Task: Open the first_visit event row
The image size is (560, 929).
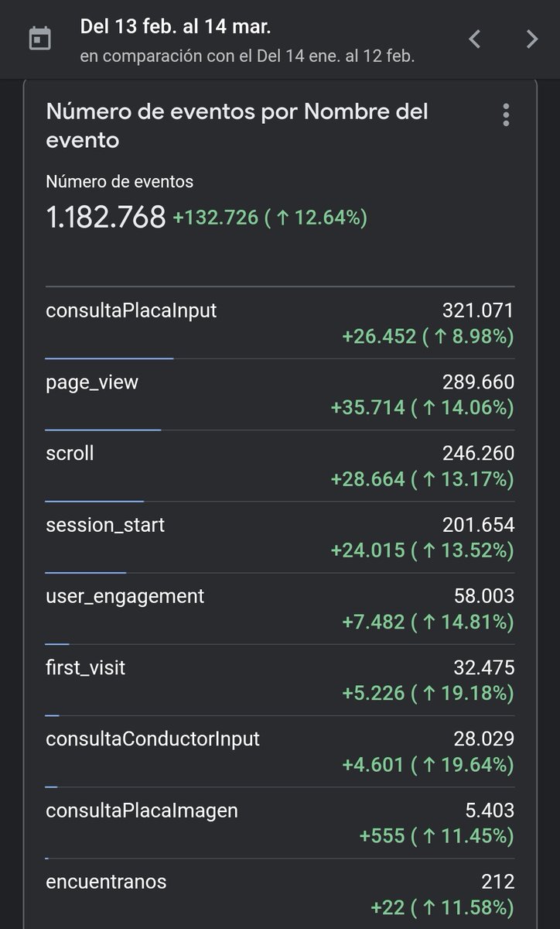Action: coord(280,680)
